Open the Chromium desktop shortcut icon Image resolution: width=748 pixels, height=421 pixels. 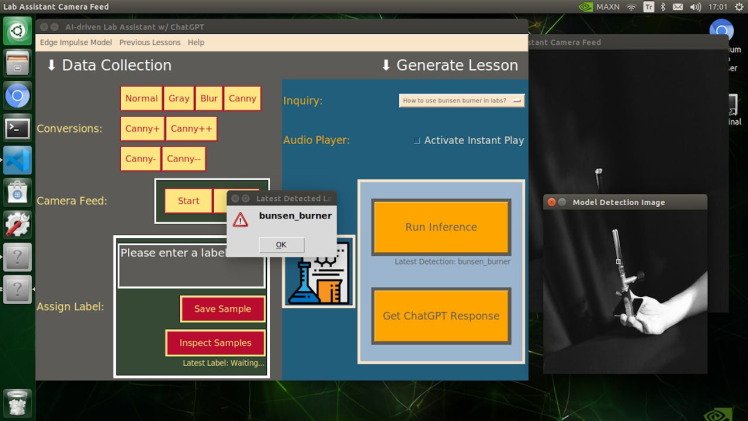click(721, 31)
